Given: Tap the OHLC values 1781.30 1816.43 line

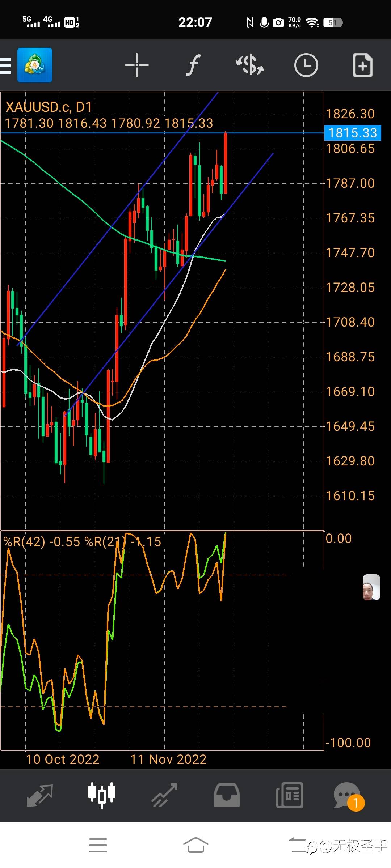Looking at the screenshot, I should pyautogui.click(x=109, y=123).
